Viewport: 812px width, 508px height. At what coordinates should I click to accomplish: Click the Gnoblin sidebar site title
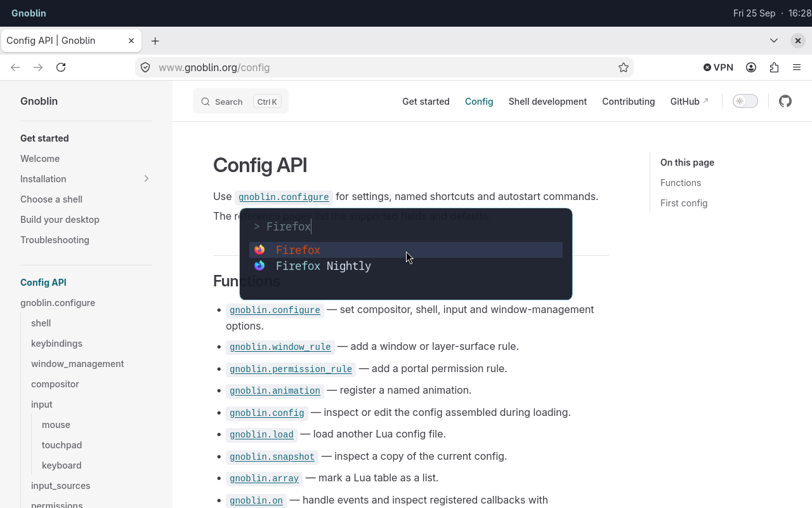click(x=39, y=101)
